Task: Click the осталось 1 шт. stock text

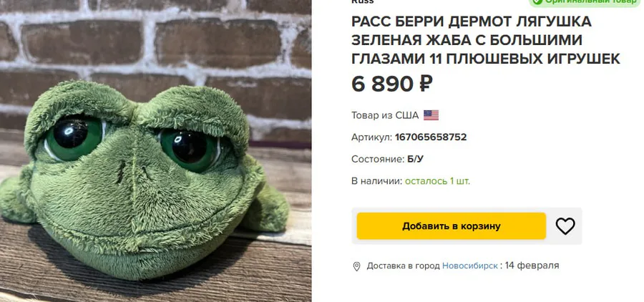Action: [437, 181]
